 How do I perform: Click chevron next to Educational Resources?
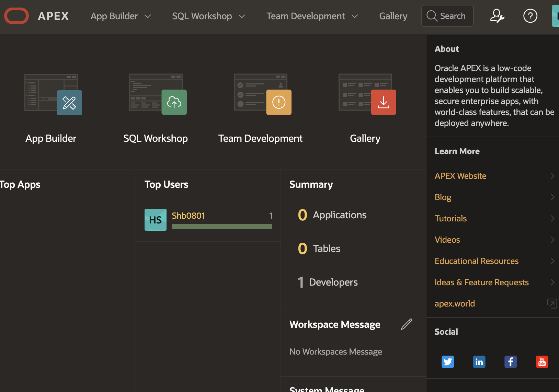(552, 261)
